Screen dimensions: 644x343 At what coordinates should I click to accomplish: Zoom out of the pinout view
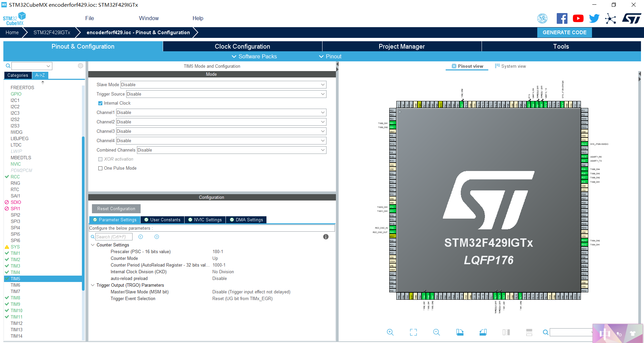click(x=437, y=332)
